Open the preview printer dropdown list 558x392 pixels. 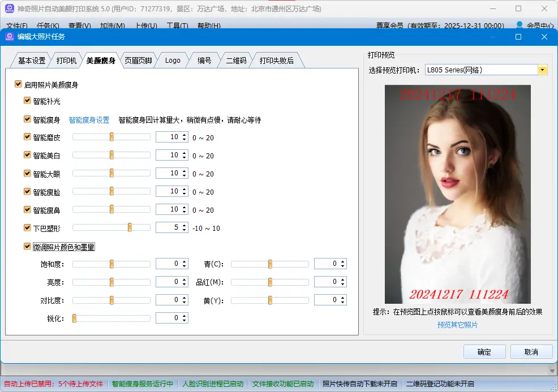click(543, 70)
